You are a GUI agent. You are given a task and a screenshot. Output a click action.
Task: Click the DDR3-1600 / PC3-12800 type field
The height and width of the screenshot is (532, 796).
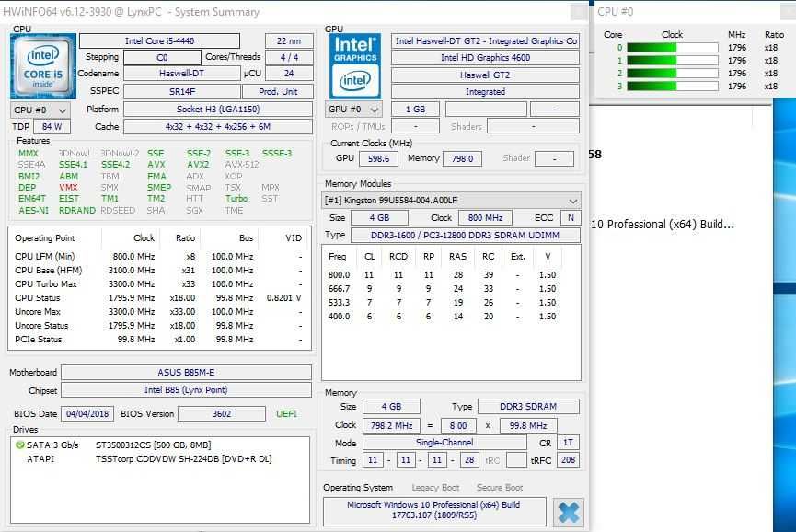click(465, 235)
